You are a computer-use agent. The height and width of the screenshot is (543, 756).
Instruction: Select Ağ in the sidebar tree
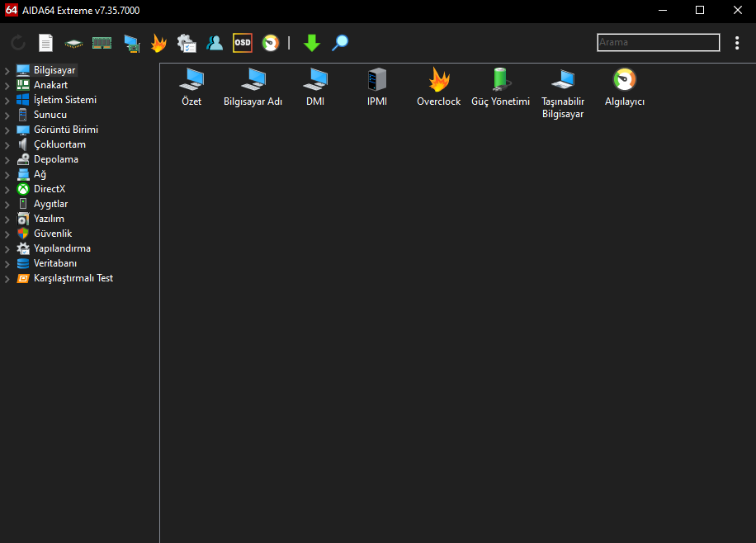tap(40, 174)
